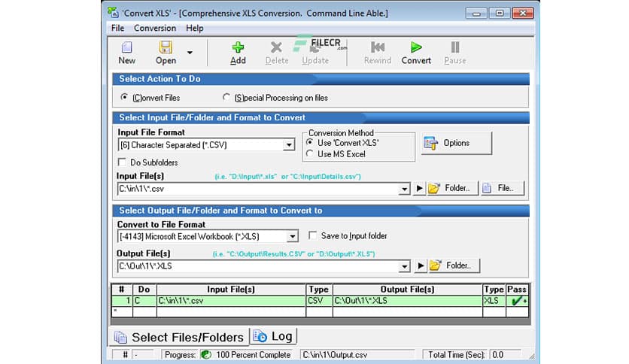The width and height of the screenshot is (629, 364).
Task: Check the Save to Input folder checkbox
Action: (x=312, y=235)
